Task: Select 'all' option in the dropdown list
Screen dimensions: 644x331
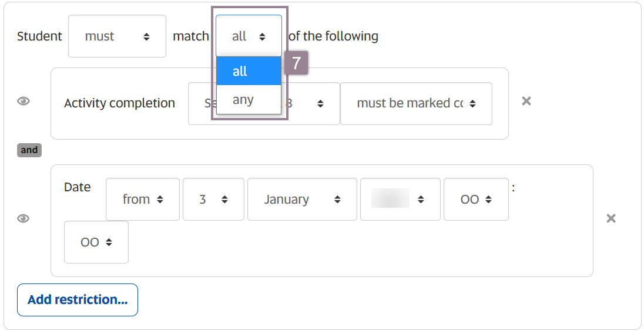Action: pos(249,71)
